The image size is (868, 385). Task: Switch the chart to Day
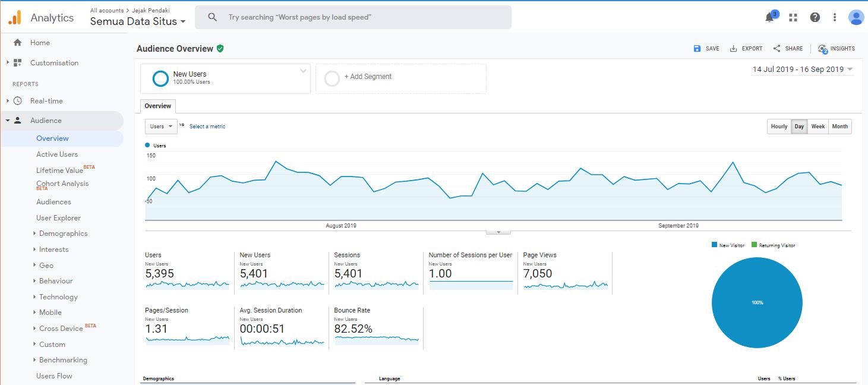[799, 127]
